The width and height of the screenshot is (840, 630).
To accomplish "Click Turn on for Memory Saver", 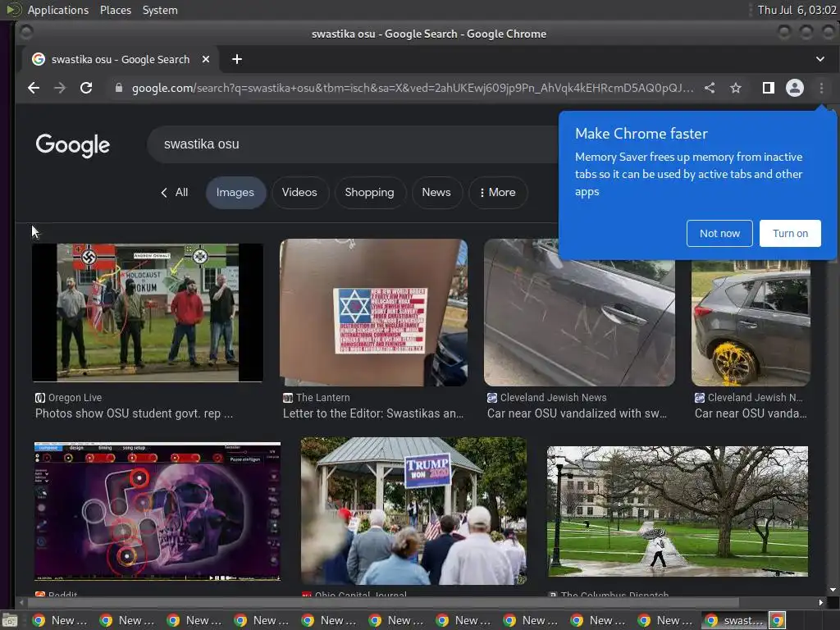I will coord(790,234).
